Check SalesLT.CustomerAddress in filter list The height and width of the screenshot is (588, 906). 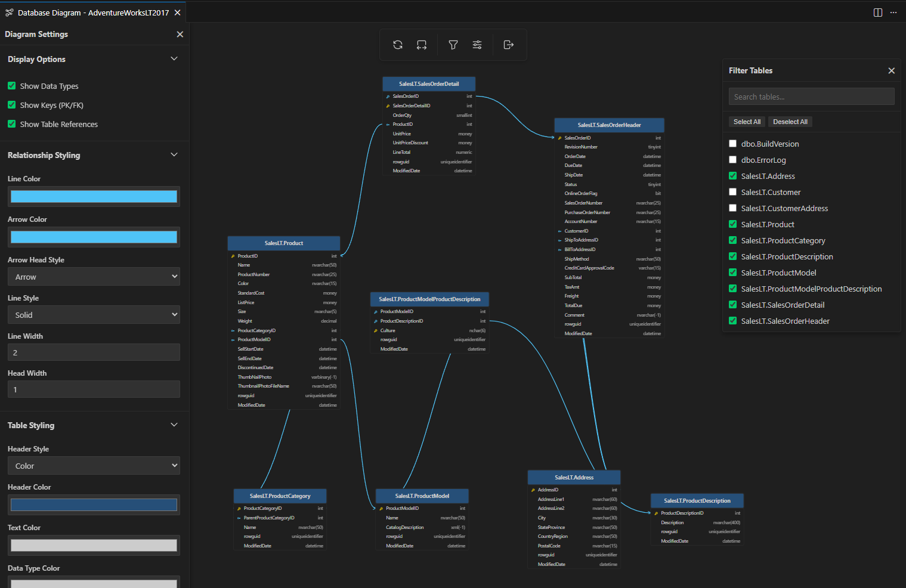[x=733, y=208]
